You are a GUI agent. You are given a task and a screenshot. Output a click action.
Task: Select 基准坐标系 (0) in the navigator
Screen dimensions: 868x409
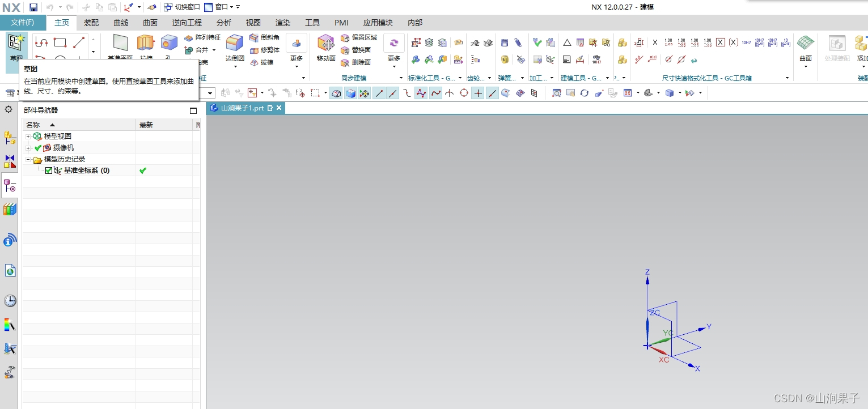[87, 171]
